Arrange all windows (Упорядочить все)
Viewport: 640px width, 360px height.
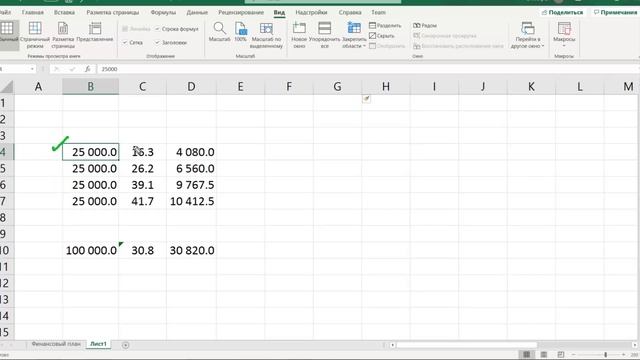coord(324,35)
